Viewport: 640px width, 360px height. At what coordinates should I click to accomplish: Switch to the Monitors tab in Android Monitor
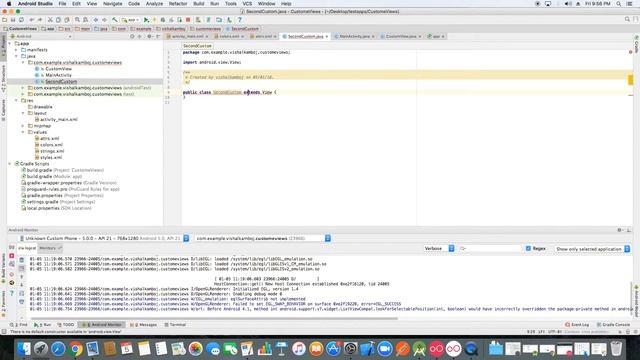[50, 248]
